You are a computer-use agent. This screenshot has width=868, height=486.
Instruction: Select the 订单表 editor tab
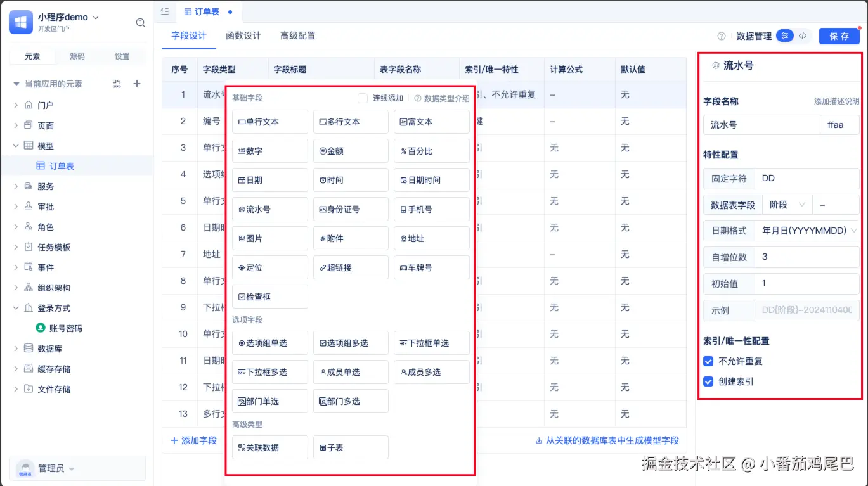207,11
